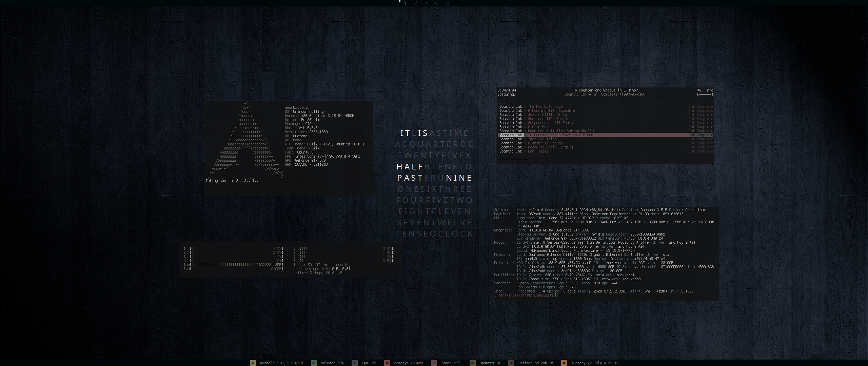Switch to the ;) workspace tag
Screen dimensions: 868x366
pyautogui.click(x=448, y=3)
